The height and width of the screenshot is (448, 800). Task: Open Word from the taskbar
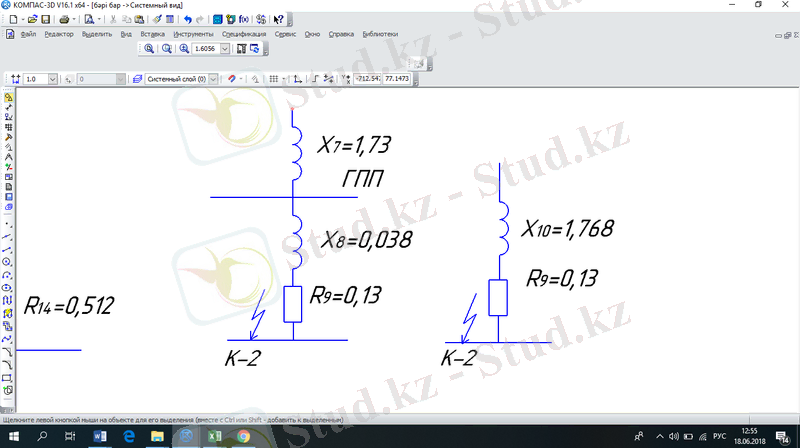(x=100, y=436)
